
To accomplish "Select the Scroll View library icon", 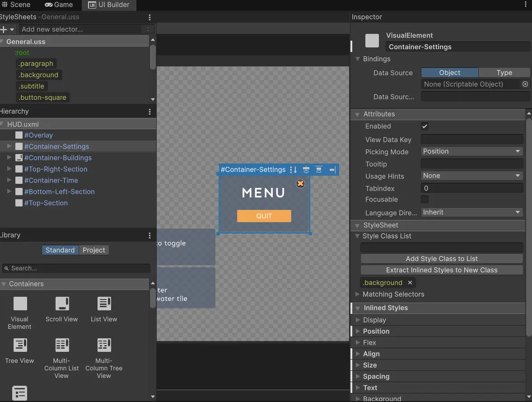I will point(62,303).
